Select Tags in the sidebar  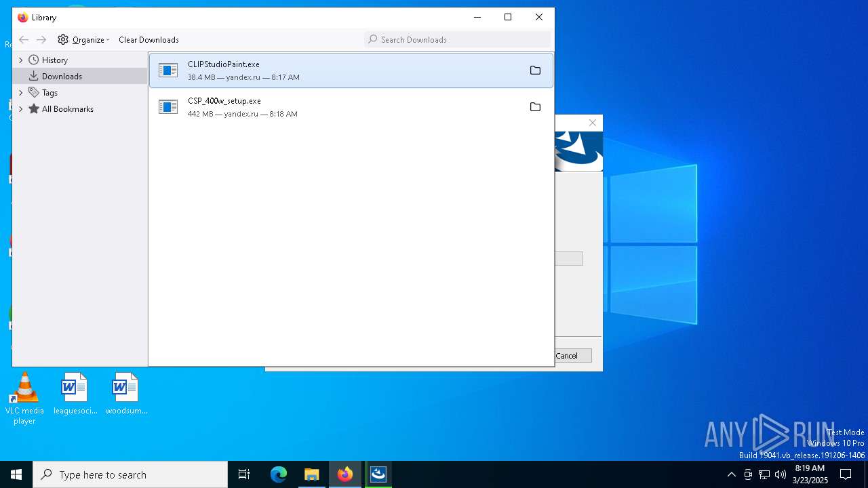click(50, 93)
